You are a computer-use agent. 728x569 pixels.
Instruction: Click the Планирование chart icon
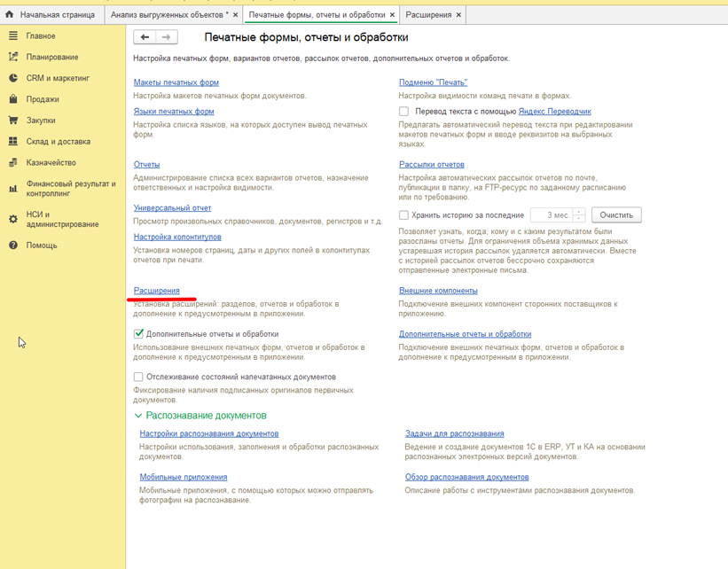pyautogui.click(x=13, y=57)
